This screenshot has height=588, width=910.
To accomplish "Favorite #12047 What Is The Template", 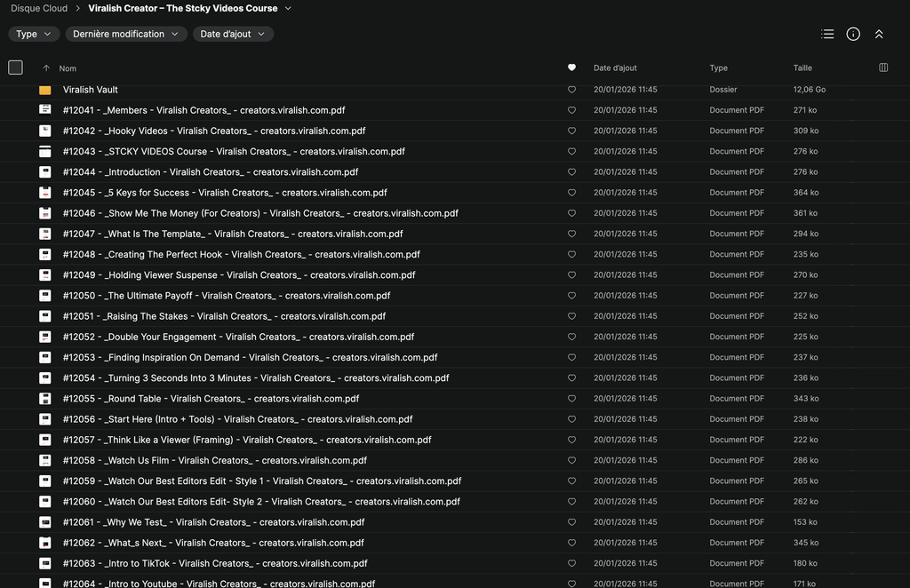I will 571,234.
